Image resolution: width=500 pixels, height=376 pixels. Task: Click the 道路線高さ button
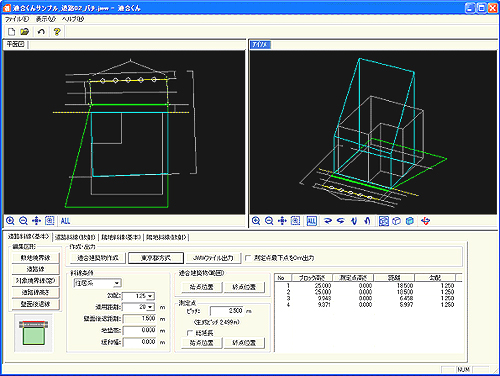[35, 292]
